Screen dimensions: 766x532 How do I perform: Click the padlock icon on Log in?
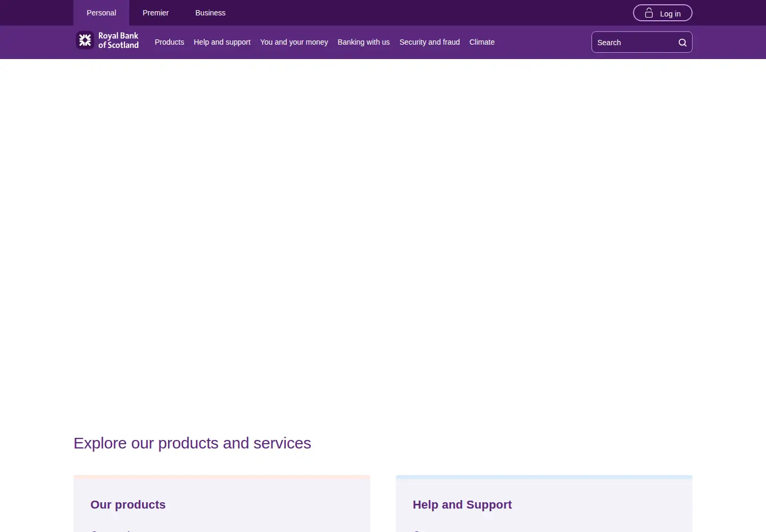tap(649, 13)
